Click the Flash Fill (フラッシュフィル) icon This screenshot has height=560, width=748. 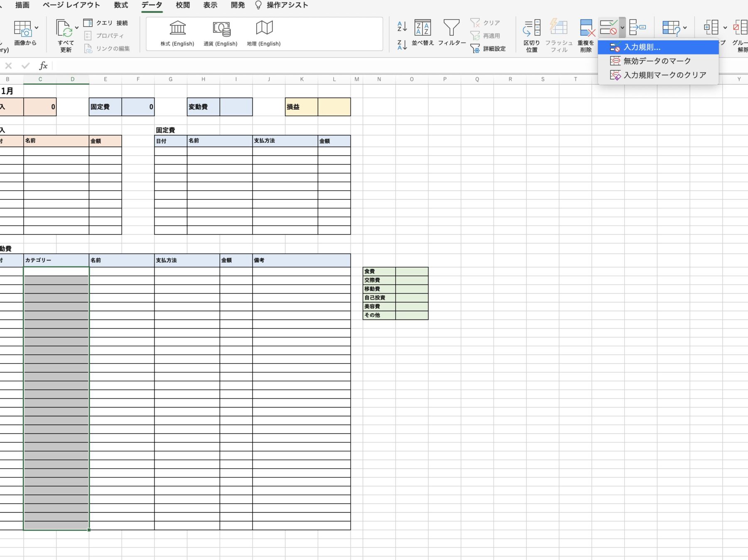pyautogui.click(x=559, y=28)
